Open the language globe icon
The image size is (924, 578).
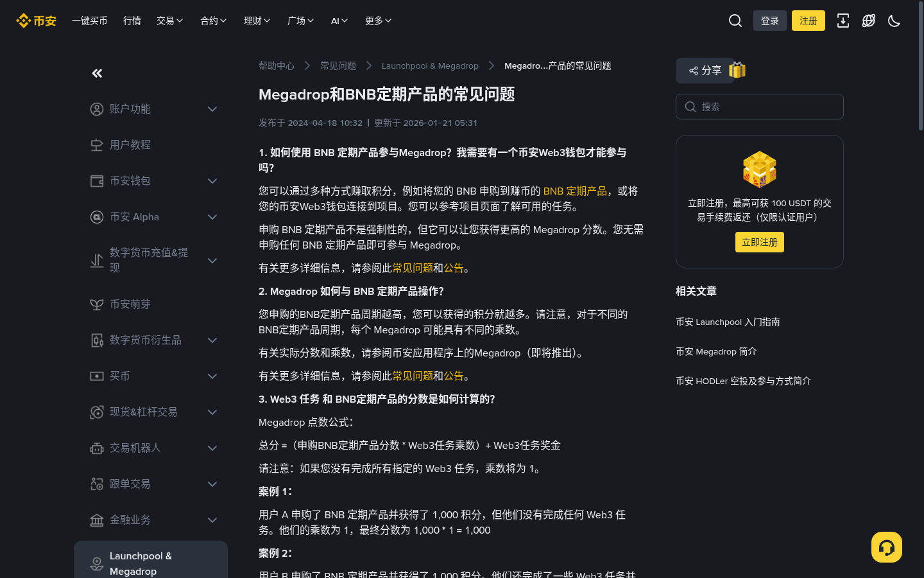tap(869, 21)
